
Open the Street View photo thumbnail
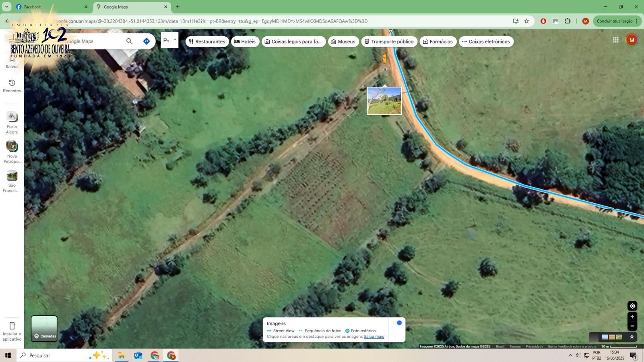[x=384, y=101]
